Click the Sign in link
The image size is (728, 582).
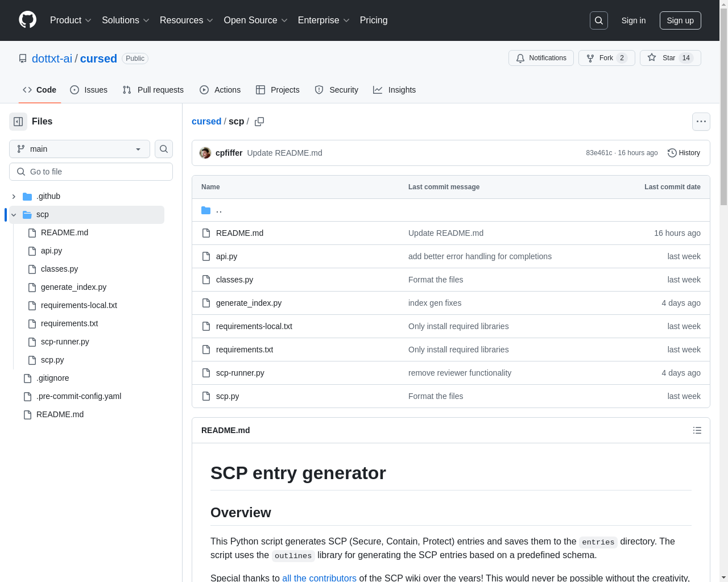click(x=634, y=20)
